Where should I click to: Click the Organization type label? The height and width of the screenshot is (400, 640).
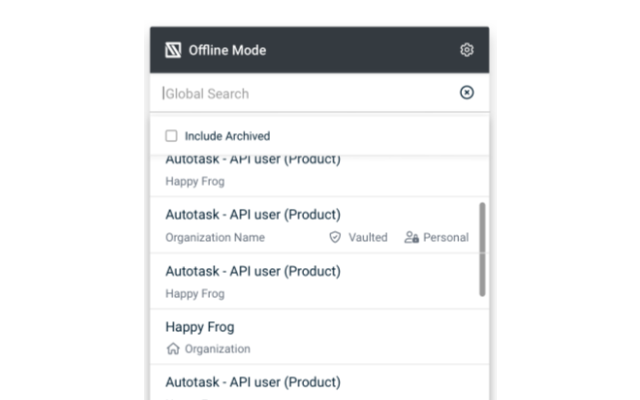pos(218,349)
